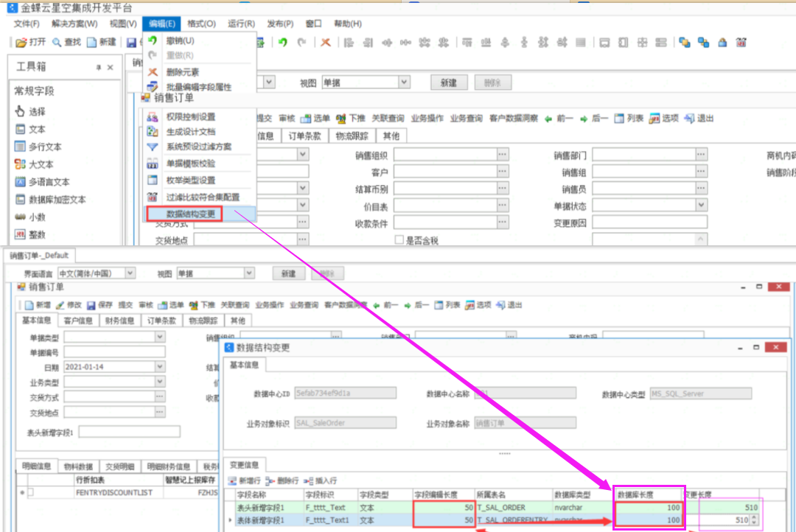Choose 数据结构变更 from the edit menu
The image size is (796, 532).
pos(190,214)
